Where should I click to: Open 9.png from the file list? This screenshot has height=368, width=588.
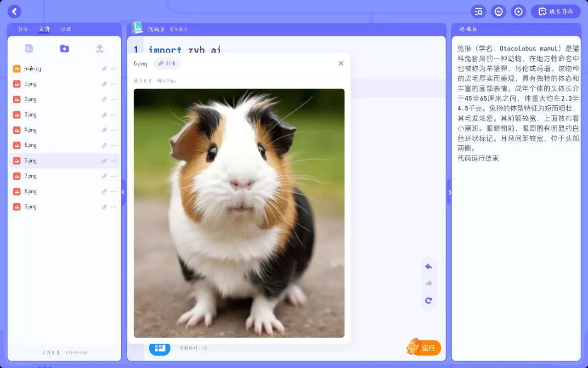(64, 207)
